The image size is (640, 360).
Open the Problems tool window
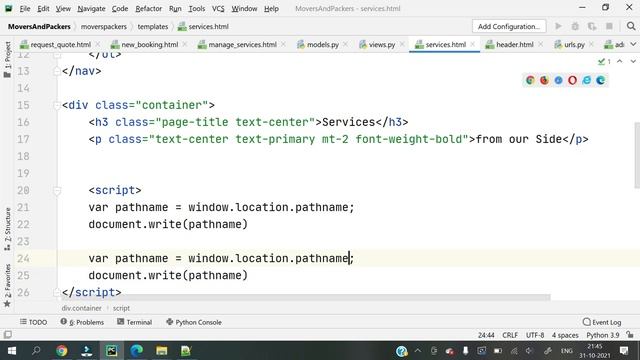(82, 322)
